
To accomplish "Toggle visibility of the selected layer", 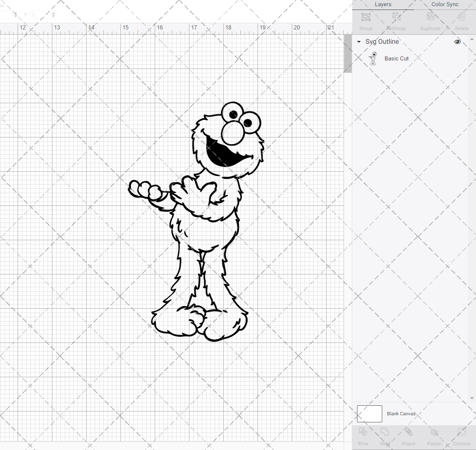I will pyautogui.click(x=457, y=41).
